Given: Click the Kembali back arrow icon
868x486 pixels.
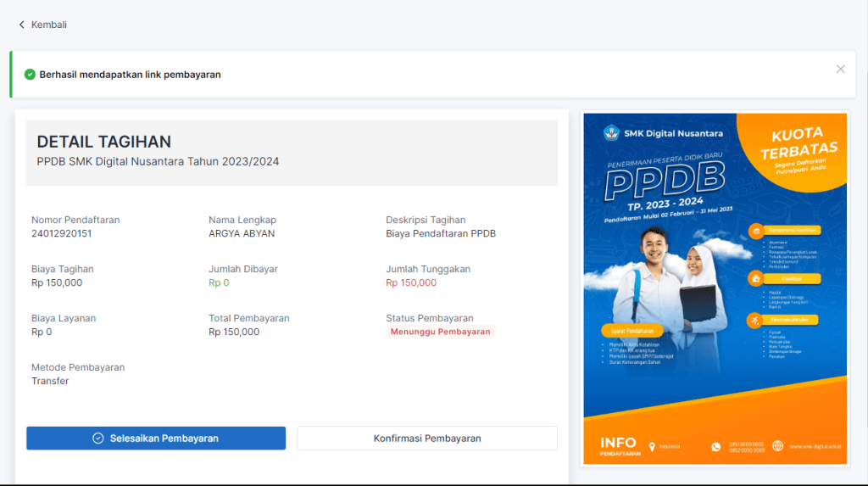Looking at the screenshot, I should click(22, 25).
